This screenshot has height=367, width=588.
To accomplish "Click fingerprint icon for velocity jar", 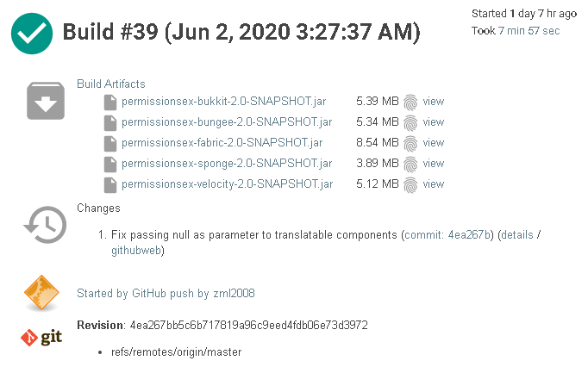I will point(410,184).
